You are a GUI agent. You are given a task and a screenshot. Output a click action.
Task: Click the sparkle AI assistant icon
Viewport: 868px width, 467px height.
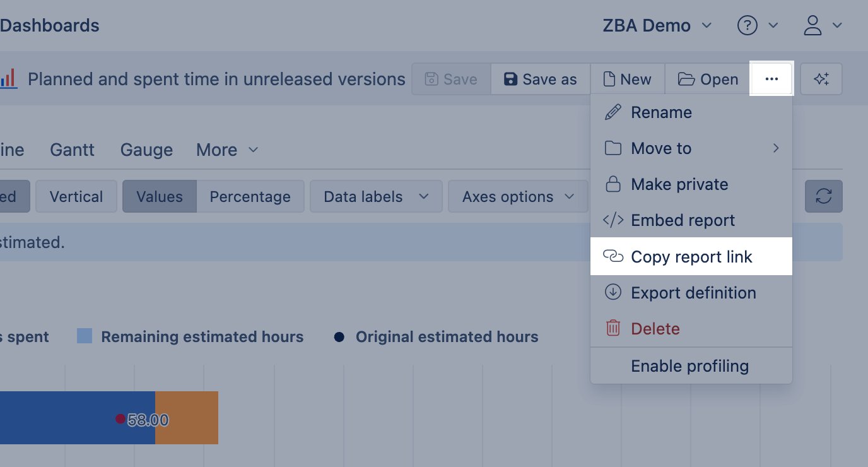point(821,79)
